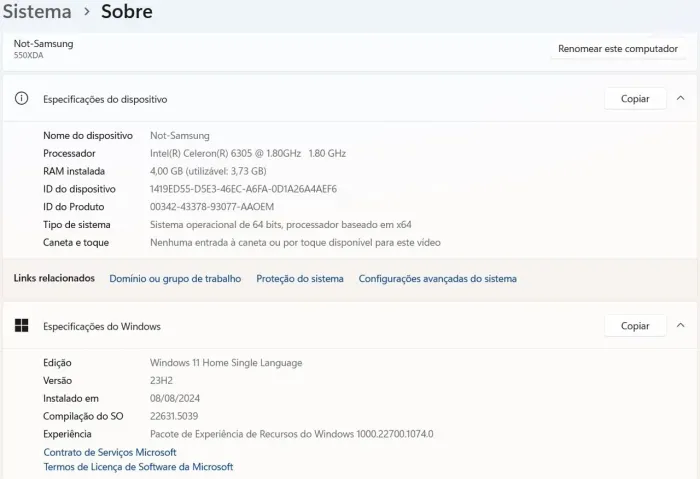Select the 4,00 GB RAM value

(x=208, y=171)
